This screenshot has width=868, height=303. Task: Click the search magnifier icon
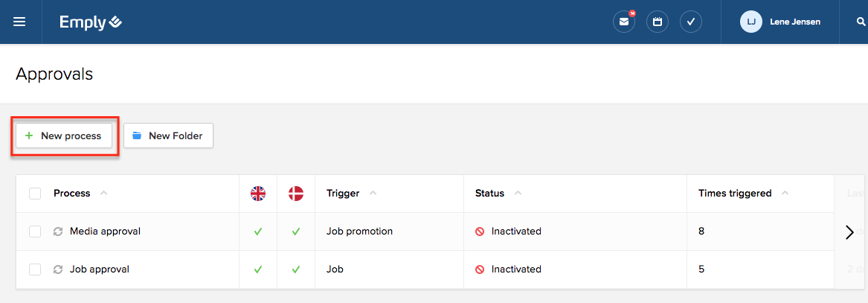click(861, 22)
